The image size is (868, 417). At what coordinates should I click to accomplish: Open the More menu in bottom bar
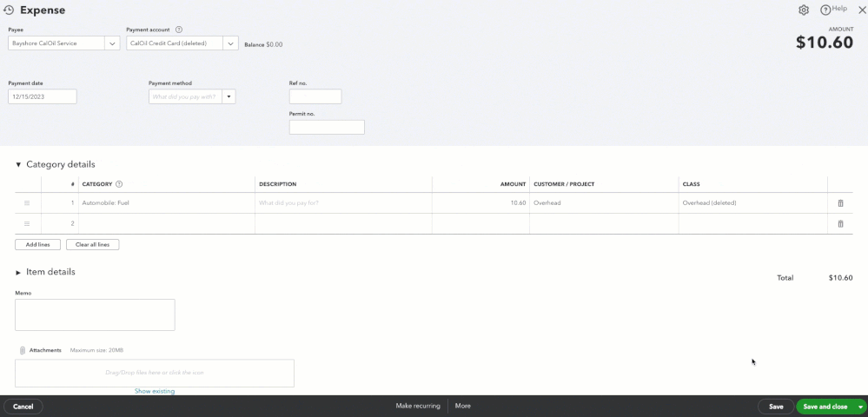tap(463, 406)
